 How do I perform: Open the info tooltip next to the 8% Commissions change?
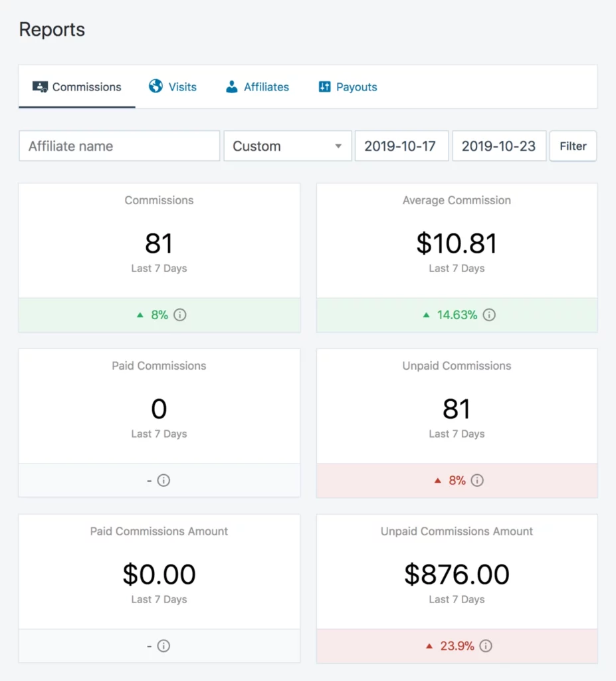point(179,315)
